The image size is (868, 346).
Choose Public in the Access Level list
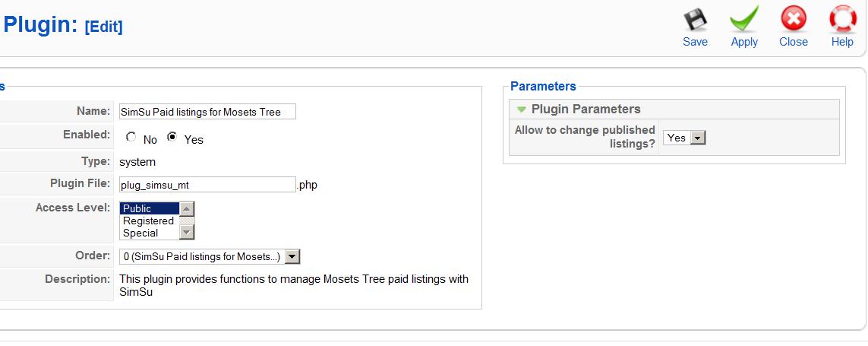(x=149, y=208)
